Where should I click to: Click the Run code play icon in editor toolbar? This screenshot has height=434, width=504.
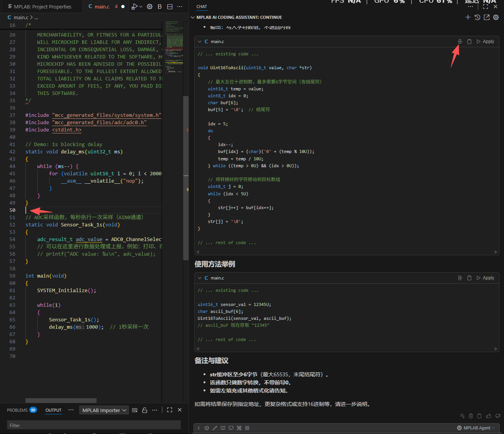coord(134,7)
